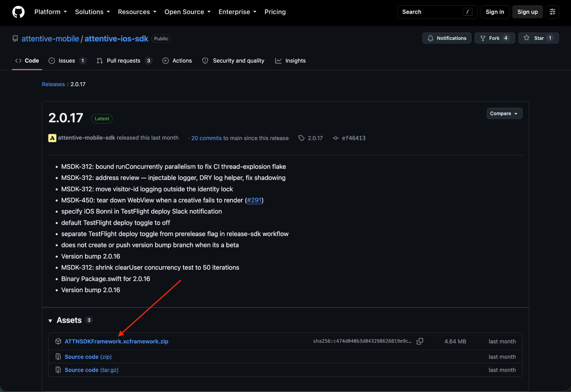This screenshot has height=392, width=571.
Task: Open the Resources dropdown
Action: (137, 12)
